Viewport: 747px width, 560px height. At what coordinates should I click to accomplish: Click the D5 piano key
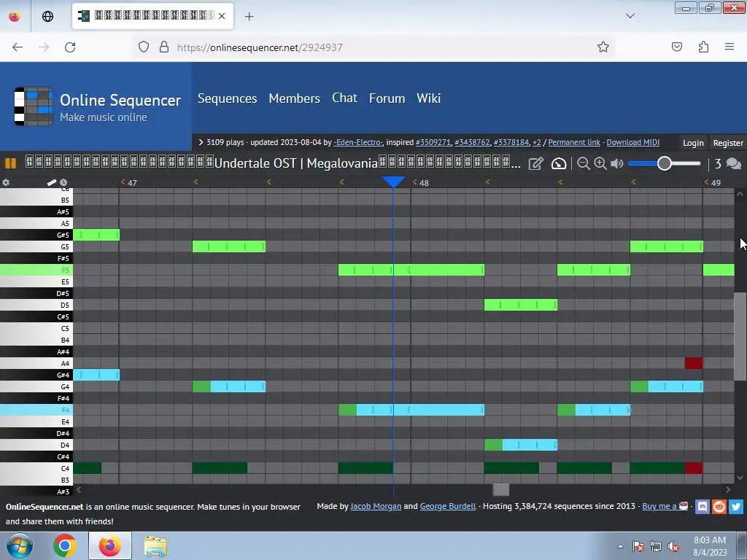pyautogui.click(x=36, y=305)
